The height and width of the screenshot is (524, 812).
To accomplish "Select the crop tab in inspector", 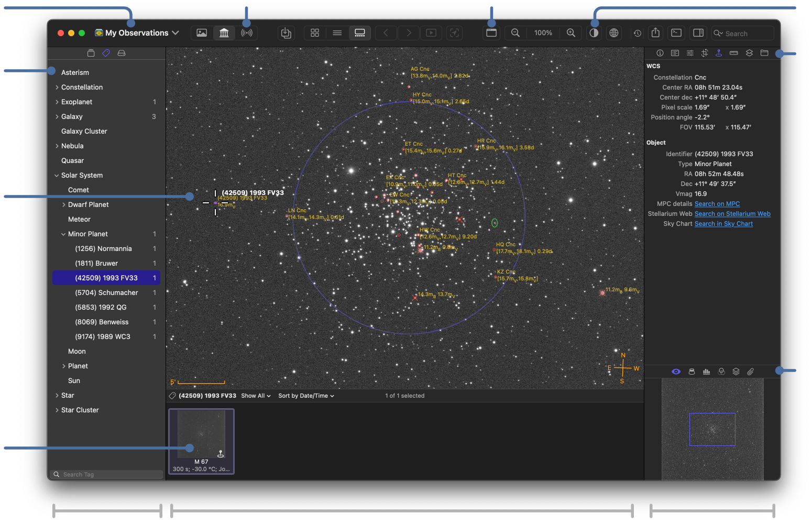I will point(705,53).
